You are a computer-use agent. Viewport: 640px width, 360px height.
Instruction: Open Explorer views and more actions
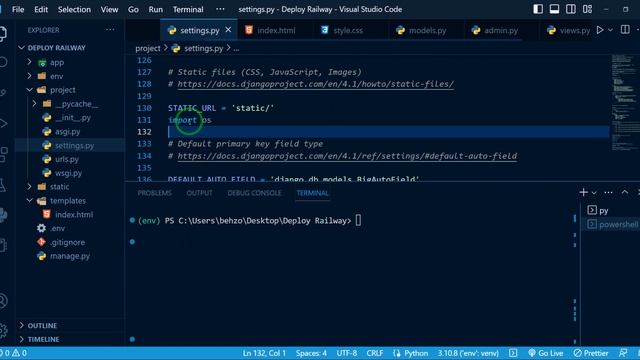(x=110, y=30)
